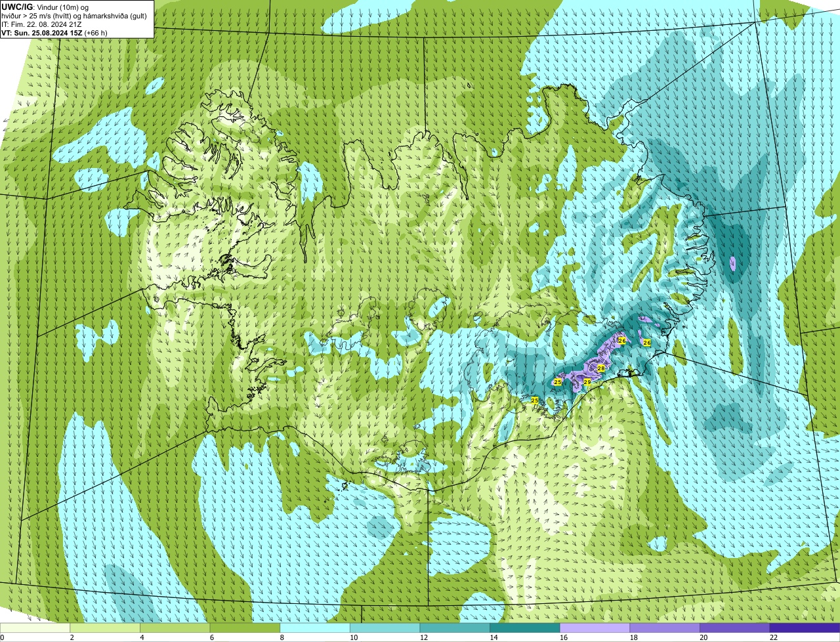The width and height of the screenshot is (840, 642).
Task: Click the yellow gust label reading 29
Action: pyautogui.click(x=587, y=381)
